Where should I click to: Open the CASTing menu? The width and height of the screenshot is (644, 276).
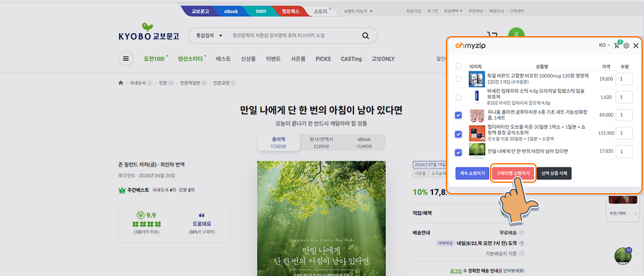point(351,59)
